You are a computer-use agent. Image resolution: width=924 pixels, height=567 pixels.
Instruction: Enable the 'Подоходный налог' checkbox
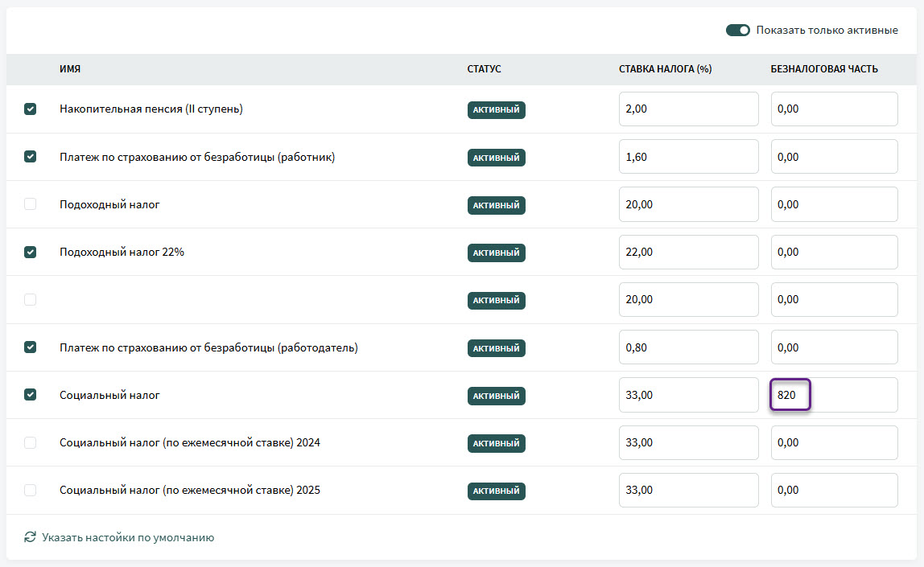tap(31, 204)
